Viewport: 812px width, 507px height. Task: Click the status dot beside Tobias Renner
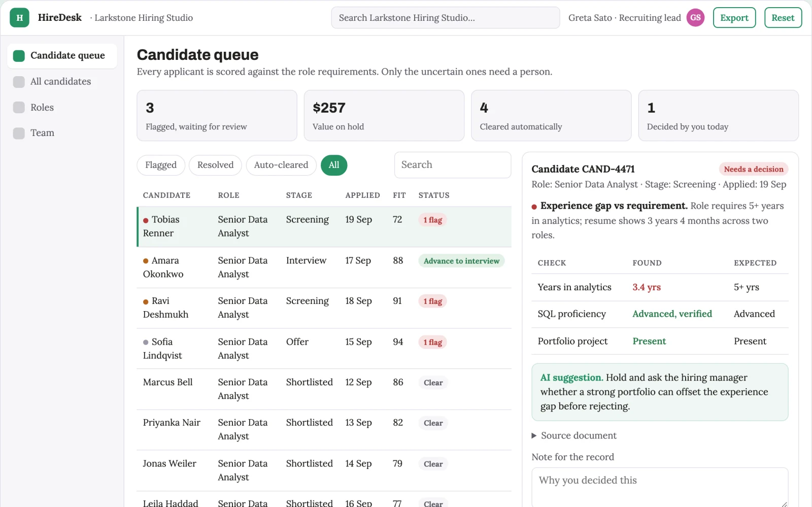pos(146,220)
